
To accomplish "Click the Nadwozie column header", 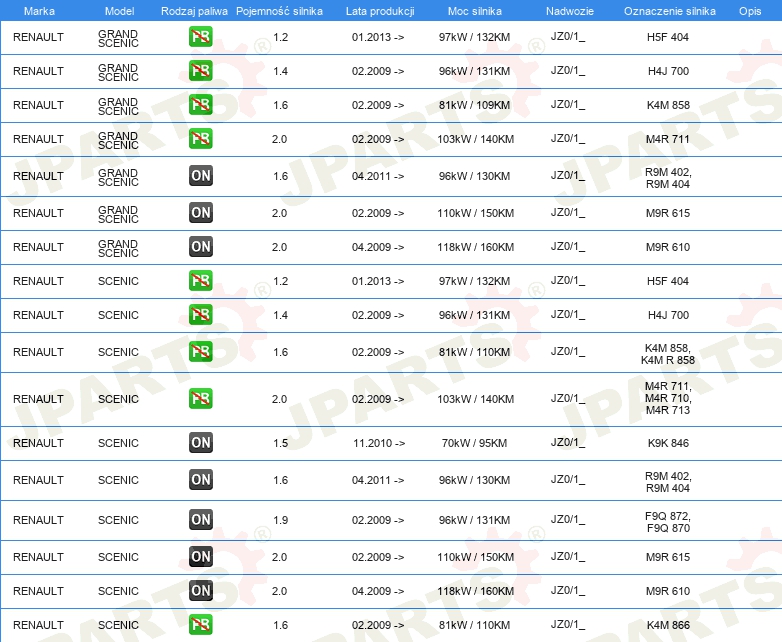I will tap(570, 11).
